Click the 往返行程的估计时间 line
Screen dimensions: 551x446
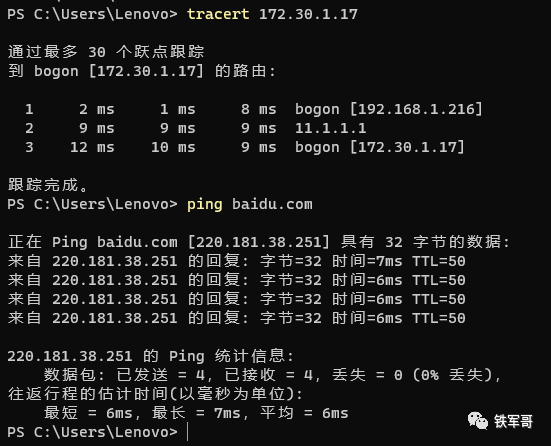click(155, 394)
